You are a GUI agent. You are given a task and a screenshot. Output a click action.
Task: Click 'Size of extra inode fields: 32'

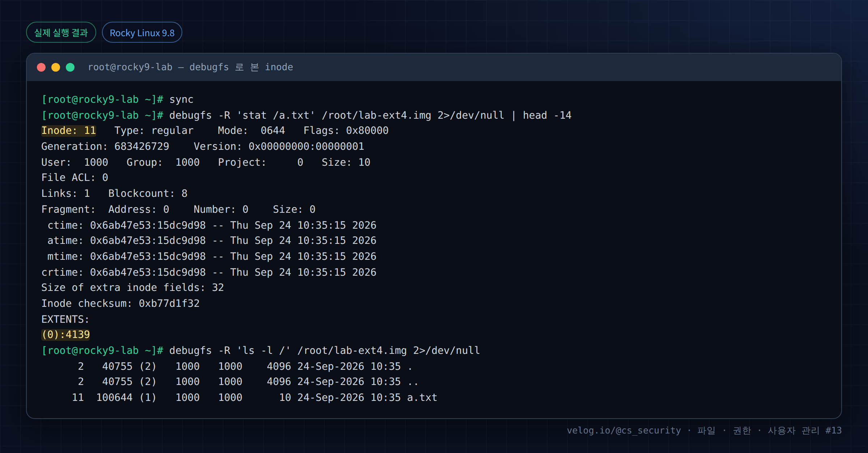(133, 288)
